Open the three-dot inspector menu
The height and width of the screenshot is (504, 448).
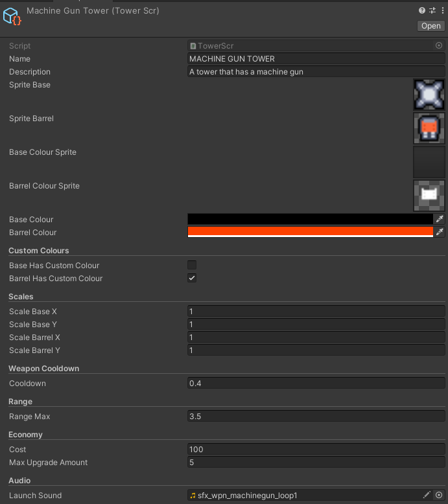tap(443, 10)
